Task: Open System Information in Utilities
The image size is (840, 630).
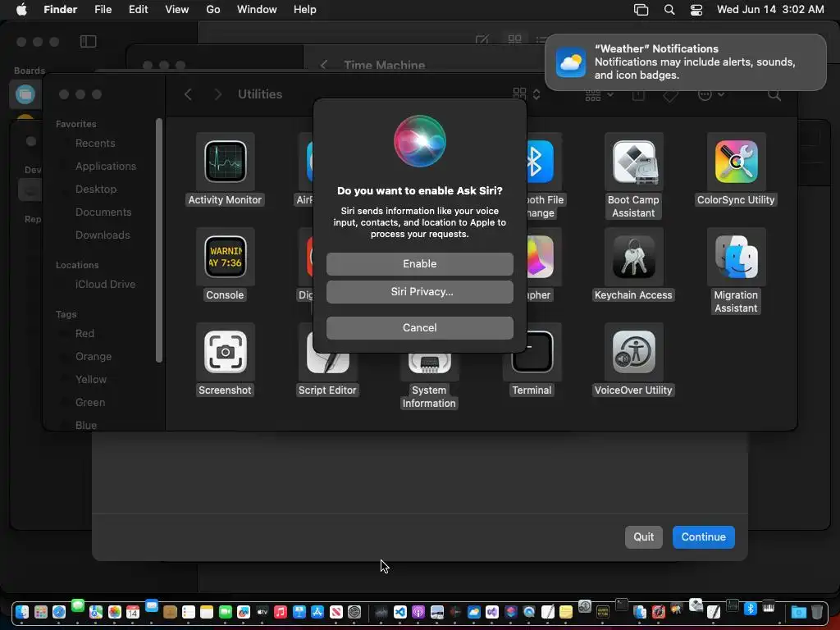Action: (429, 363)
